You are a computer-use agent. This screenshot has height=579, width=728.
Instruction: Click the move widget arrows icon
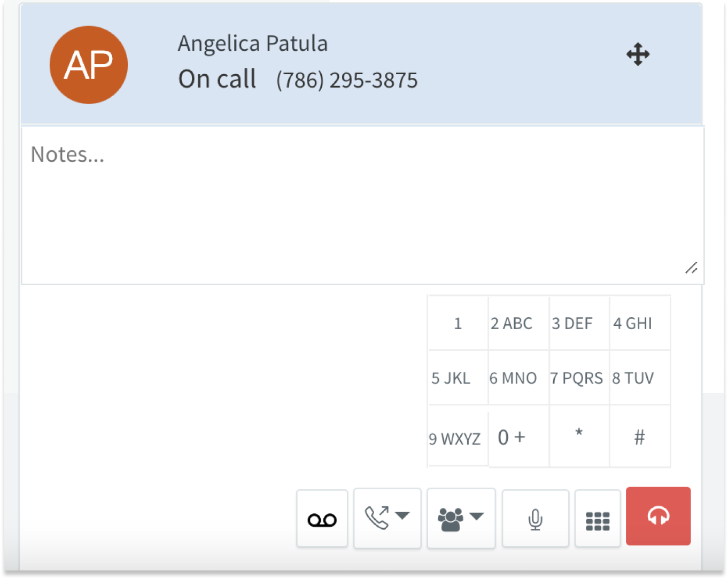pyautogui.click(x=638, y=54)
